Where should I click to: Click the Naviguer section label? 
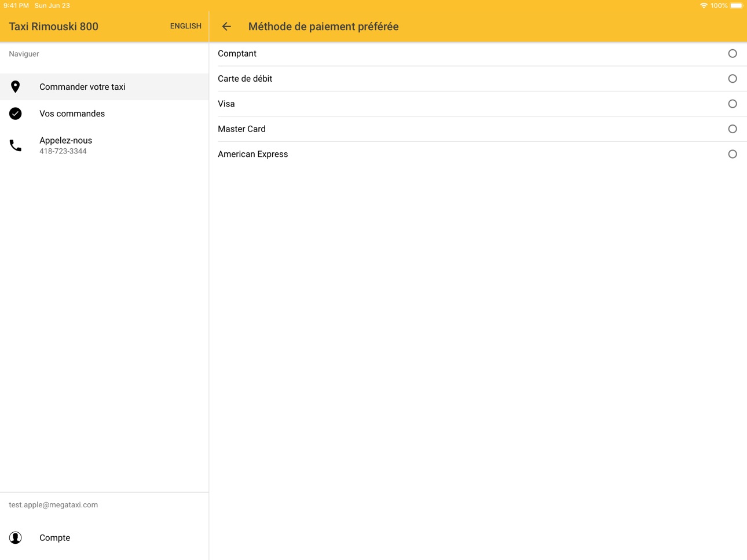tap(24, 54)
